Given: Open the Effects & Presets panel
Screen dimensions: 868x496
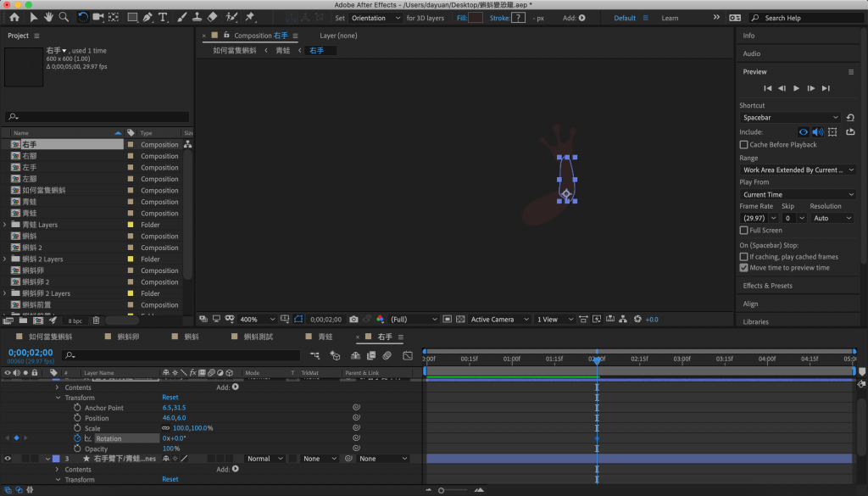Looking at the screenshot, I should (x=767, y=286).
